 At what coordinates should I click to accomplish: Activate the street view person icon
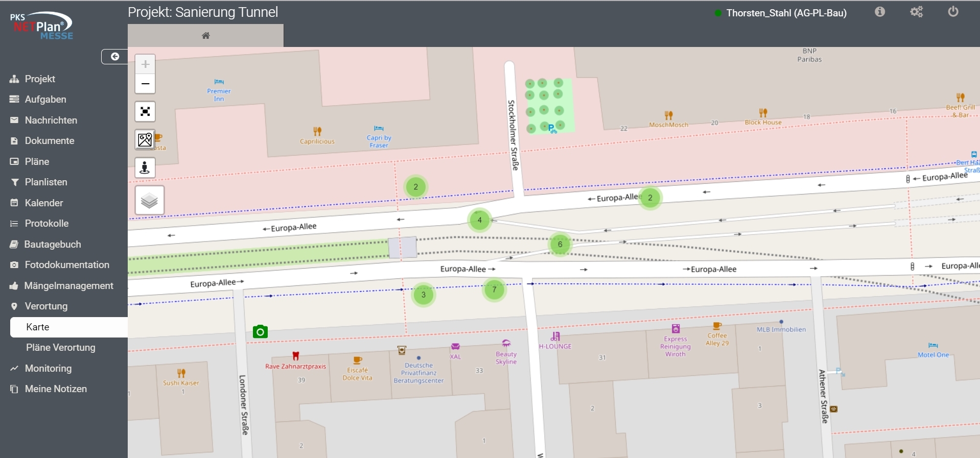(x=145, y=167)
